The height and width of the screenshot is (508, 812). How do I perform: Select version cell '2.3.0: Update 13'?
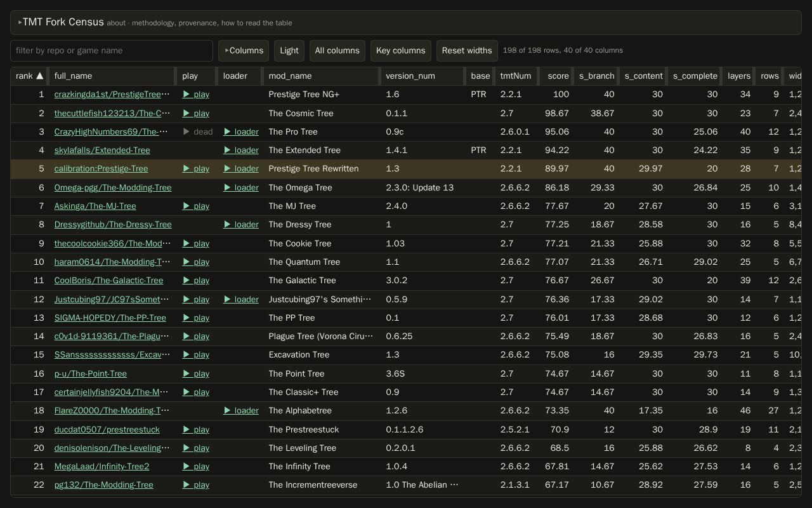[x=420, y=187]
